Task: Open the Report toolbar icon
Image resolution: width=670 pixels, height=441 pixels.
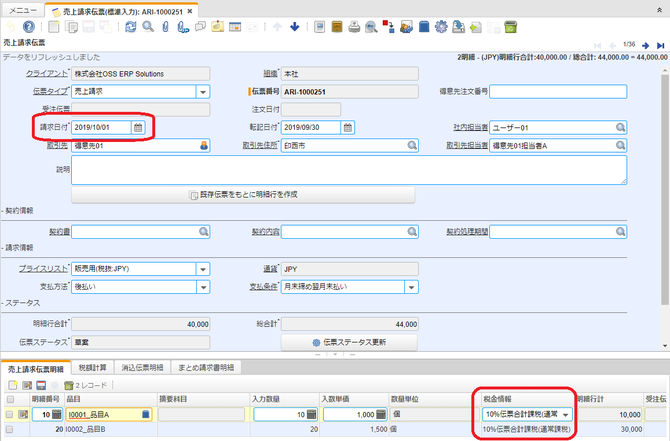Action: click(319, 27)
